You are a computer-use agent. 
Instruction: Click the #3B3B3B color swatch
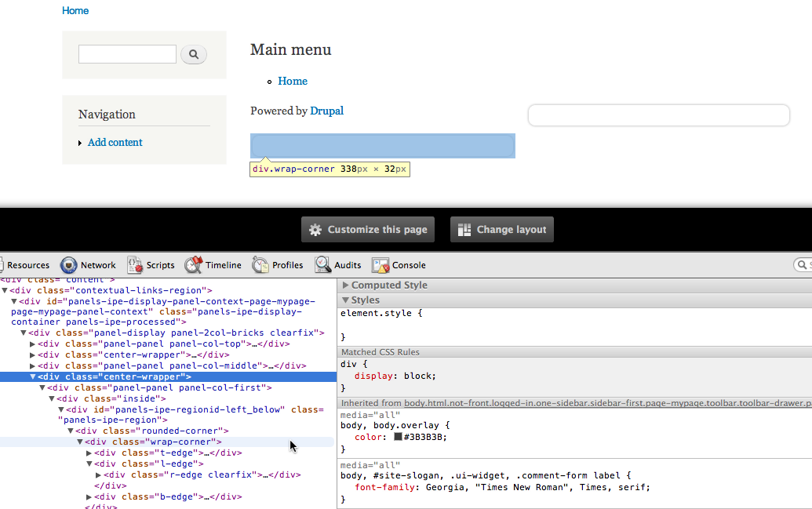pos(398,437)
